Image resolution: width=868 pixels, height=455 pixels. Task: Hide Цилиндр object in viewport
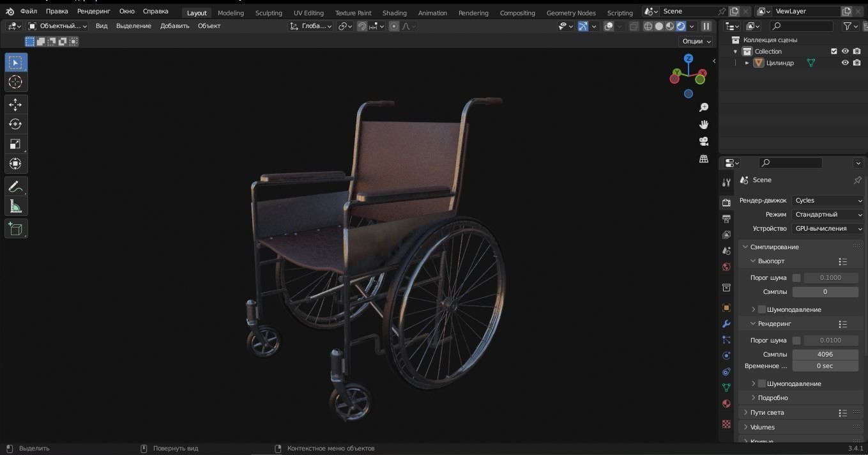pos(845,63)
